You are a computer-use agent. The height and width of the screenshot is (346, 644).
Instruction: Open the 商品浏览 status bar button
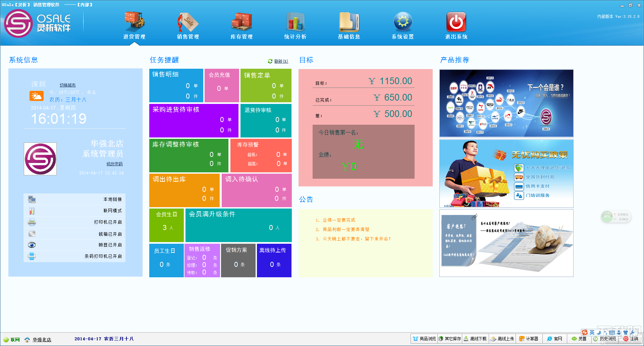pos(424,339)
